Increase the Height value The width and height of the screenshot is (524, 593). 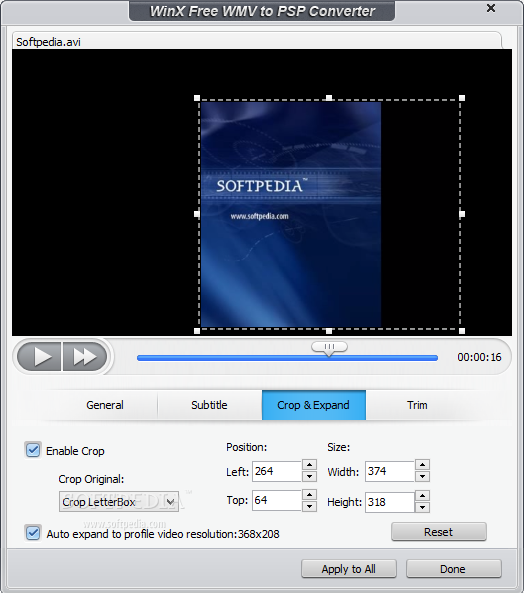[x=422, y=496]
